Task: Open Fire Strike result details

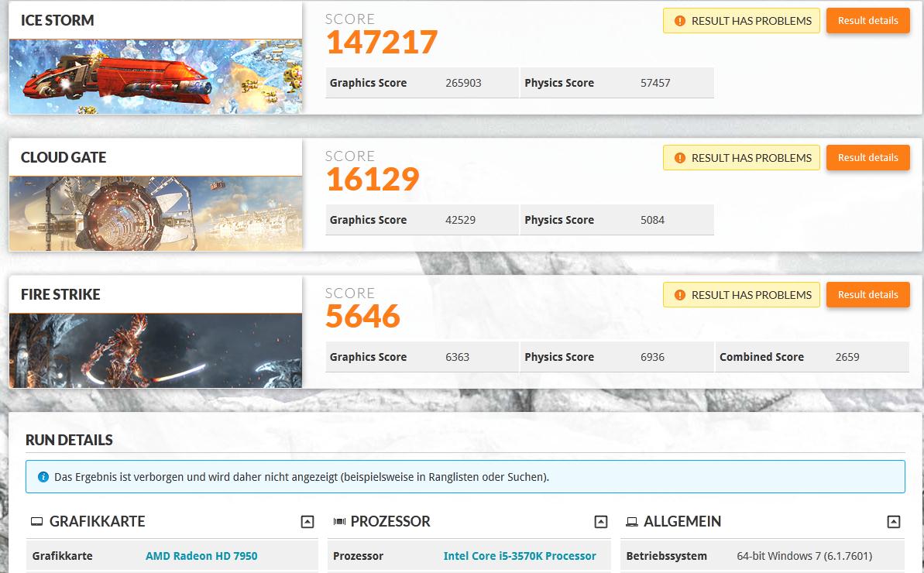Action: click(867, 295)
